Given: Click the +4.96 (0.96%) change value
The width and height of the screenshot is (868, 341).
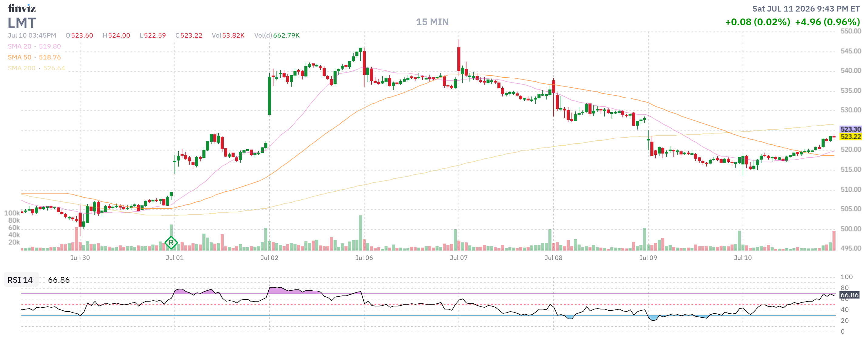Looking at the screenshot, I should [x=827, y=22].
